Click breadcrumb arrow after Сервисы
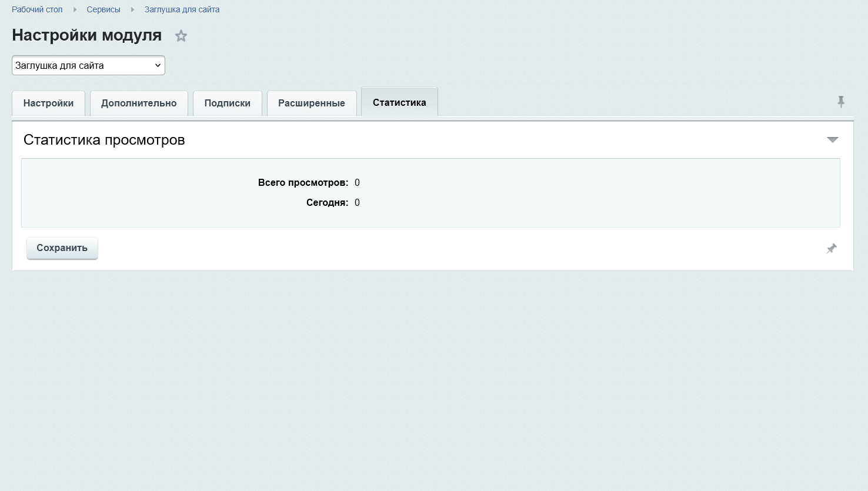The image size is (868, 491). (x=132, y=9)
